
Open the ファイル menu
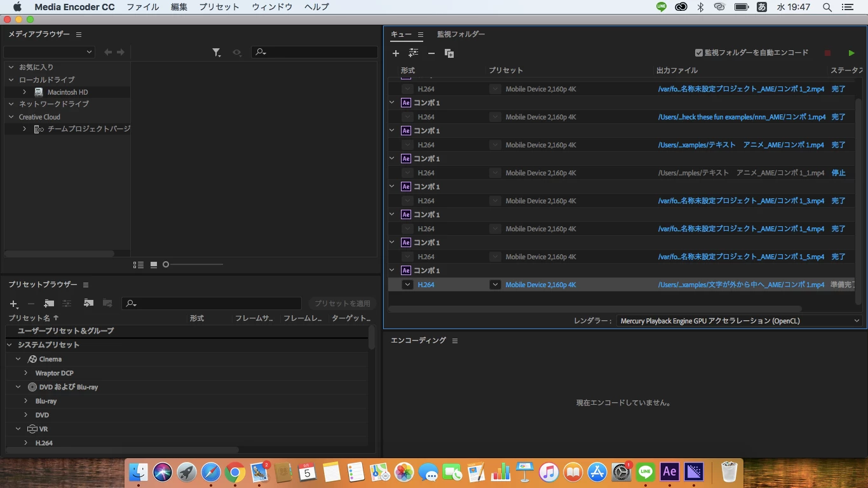[x=143, y=7]
